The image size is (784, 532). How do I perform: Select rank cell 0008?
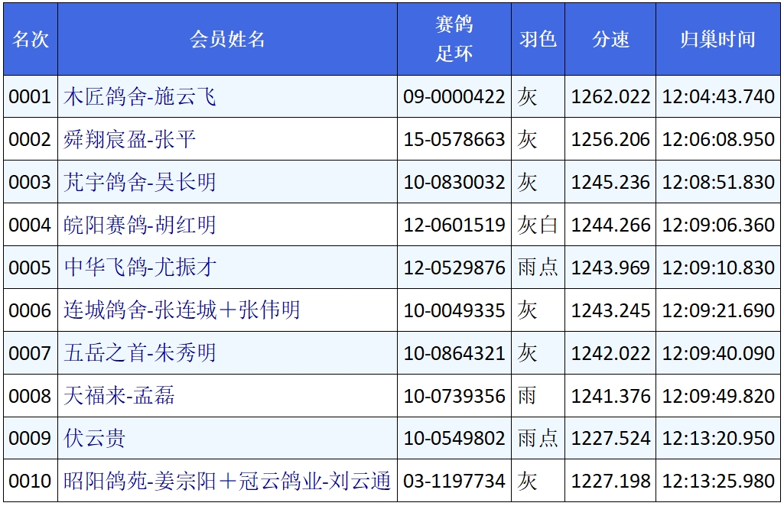(30, 396)
